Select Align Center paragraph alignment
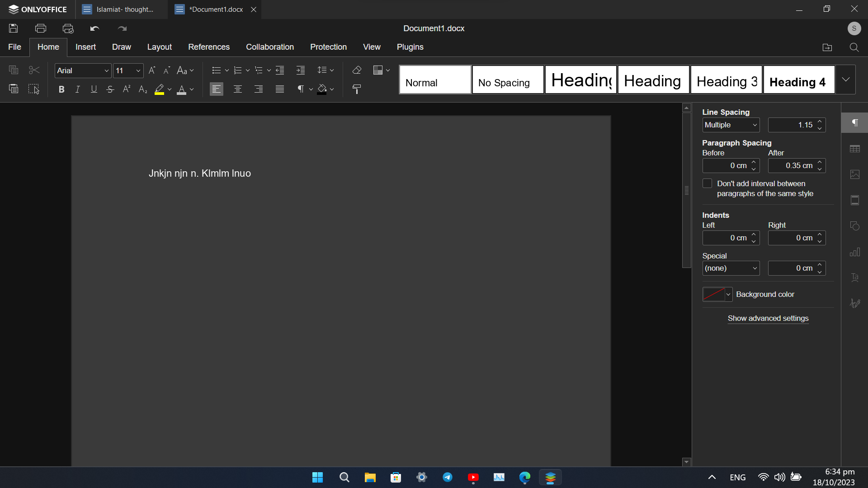This screenshot has height=488, width=868. click(x=237, y=89)
